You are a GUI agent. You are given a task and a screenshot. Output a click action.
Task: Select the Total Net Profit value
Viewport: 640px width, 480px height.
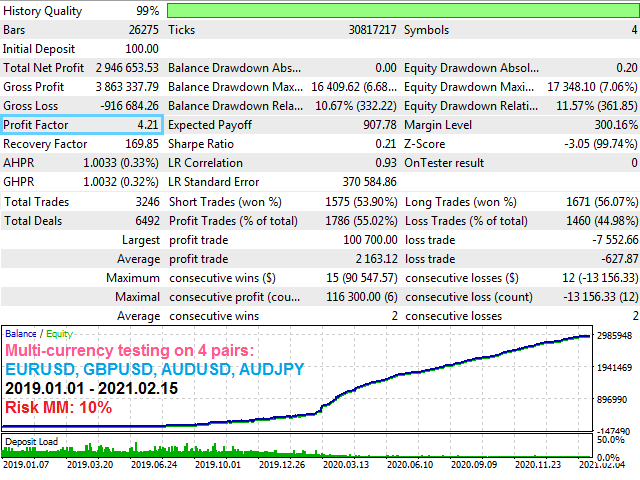pyautogui.click(x=127, y=68)
